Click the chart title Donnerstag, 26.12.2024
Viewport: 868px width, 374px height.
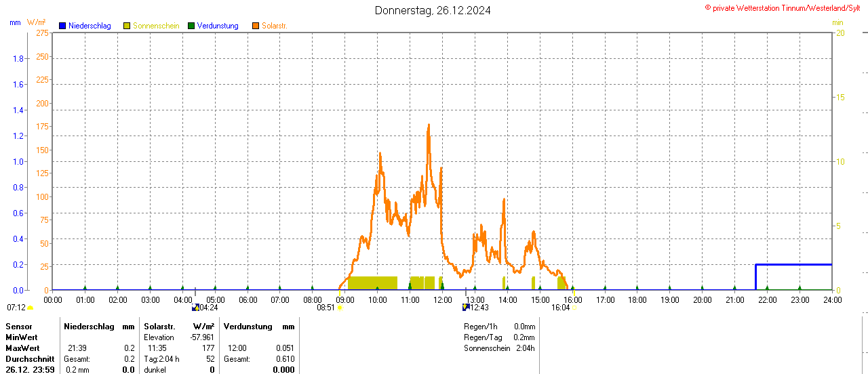(433, 10)
